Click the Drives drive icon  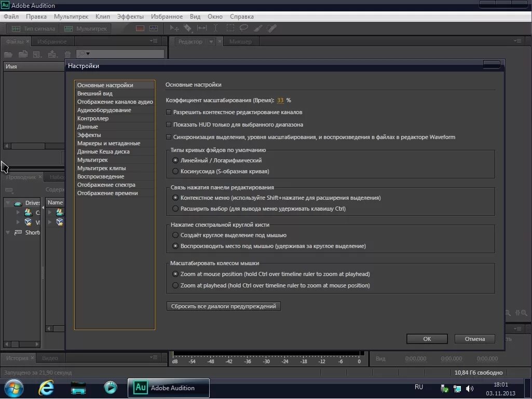tap(18, 203)
